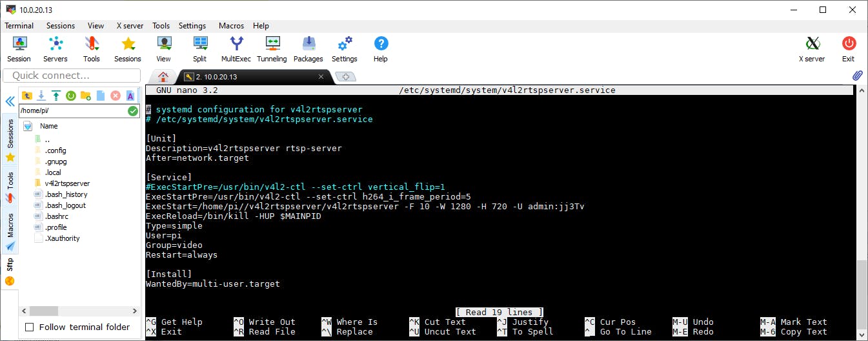The image size is (868, 341).
Task: Click the /home/pi/ path field
Action: coord(73,111)
